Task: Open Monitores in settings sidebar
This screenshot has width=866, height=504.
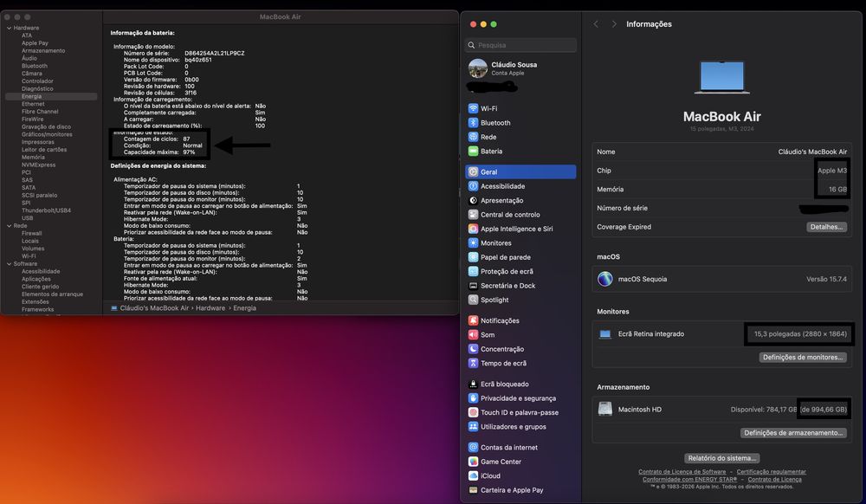Action: coord(520,242)
